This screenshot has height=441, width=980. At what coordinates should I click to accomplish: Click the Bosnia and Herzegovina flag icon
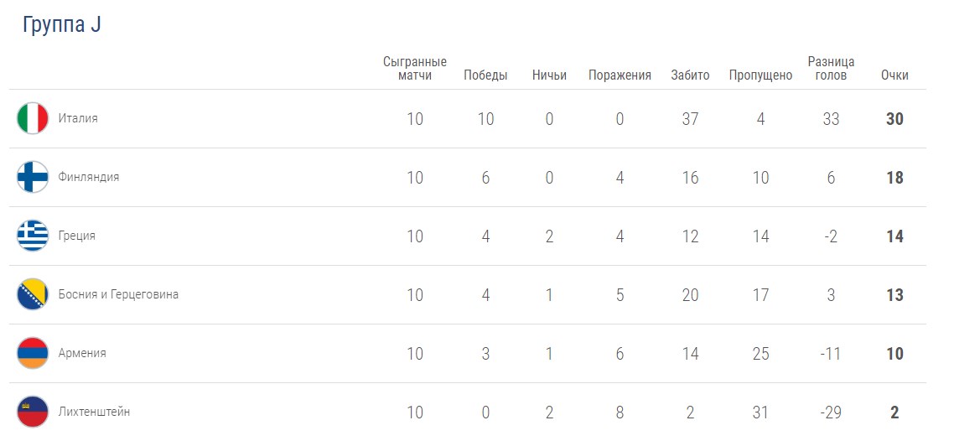[33, 294]
